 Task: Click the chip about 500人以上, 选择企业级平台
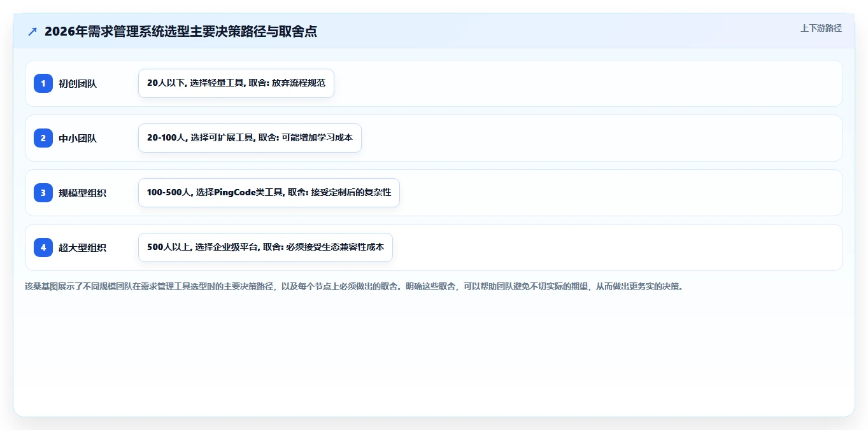266,247
